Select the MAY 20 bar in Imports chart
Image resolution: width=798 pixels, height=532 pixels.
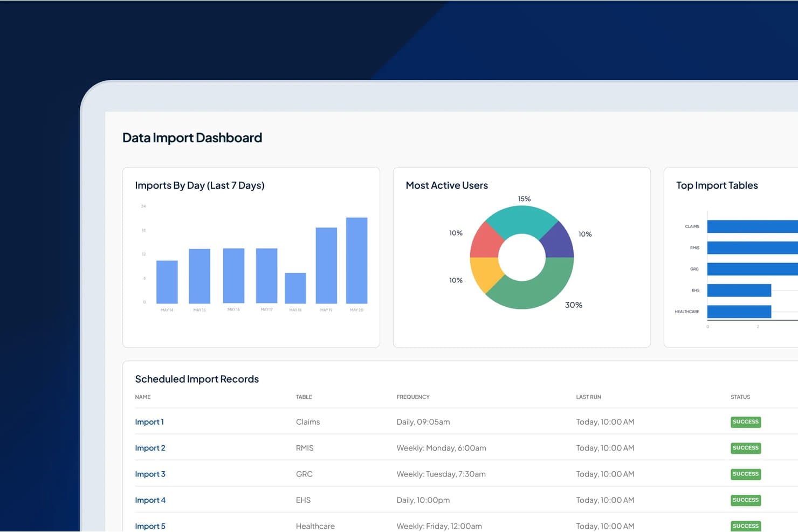click(x=356, y=260)
